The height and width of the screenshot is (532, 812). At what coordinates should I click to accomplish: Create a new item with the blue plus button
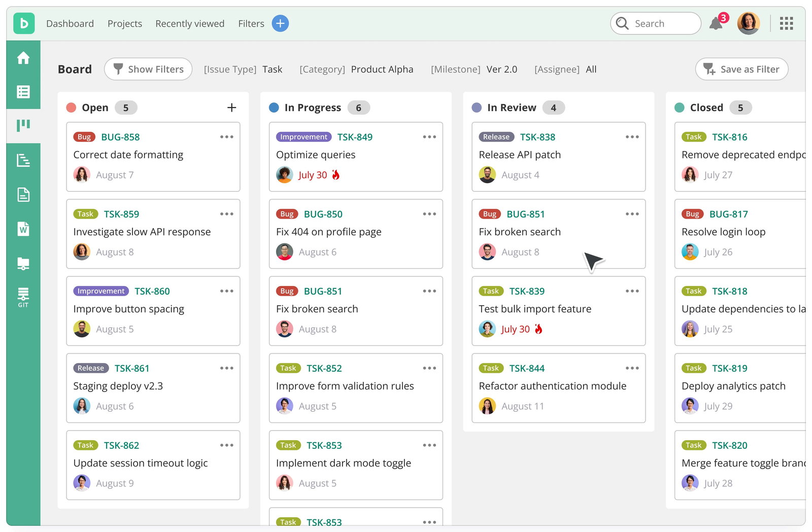click(x=280, y=23)
